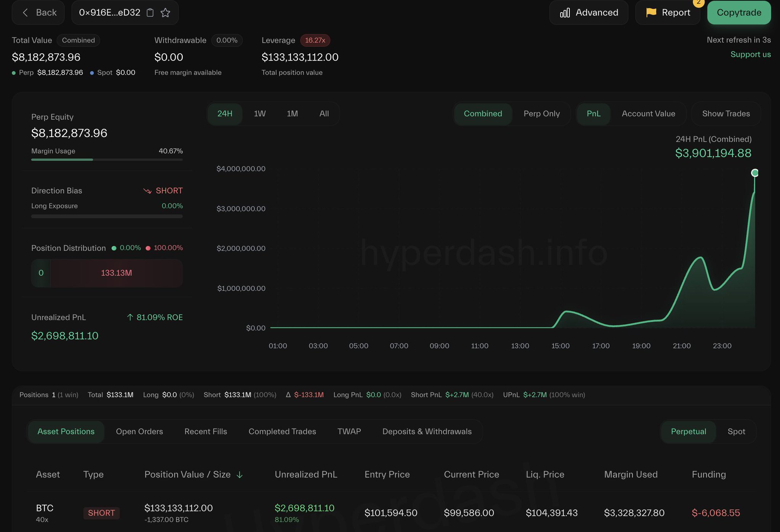The image size is (780, 532).
Task: Sort by Current Price column header
Action: point(471,475)
